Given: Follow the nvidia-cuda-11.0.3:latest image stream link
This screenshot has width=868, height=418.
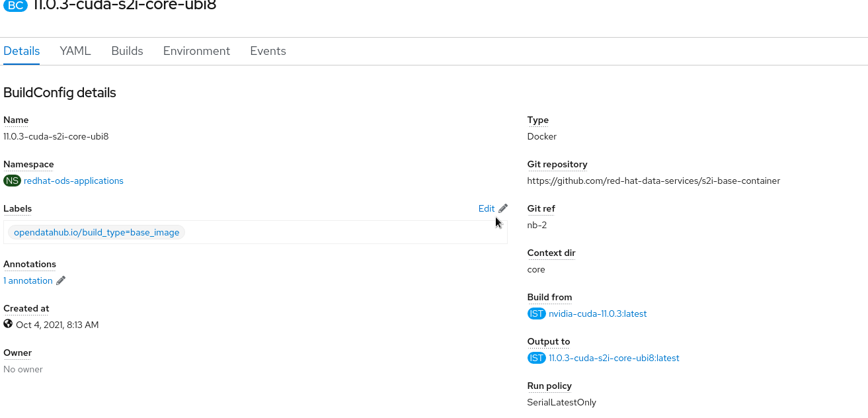Looking at the screenshot, I should coord(598,313).
